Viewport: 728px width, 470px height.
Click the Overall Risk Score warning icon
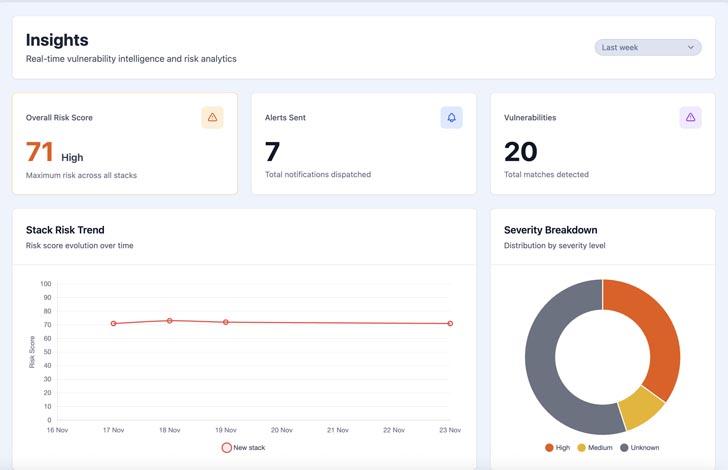click(212, 118)
